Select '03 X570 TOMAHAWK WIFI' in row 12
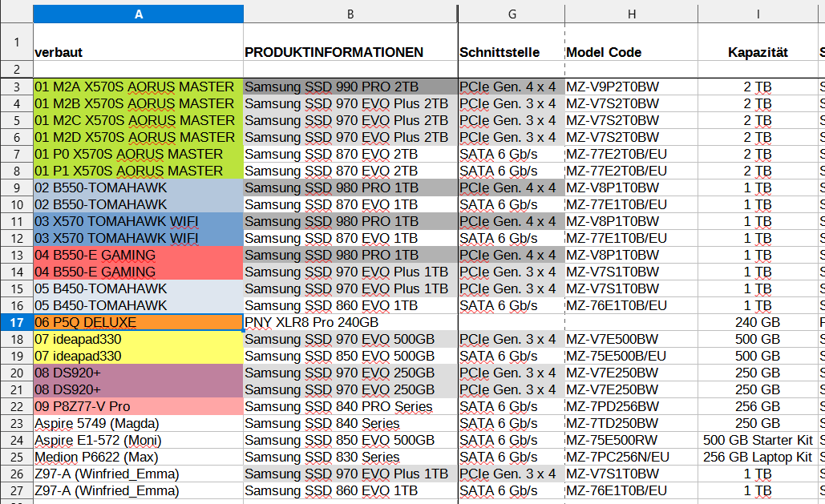The width and height of the screenshot is (825, 504). (139, 238)
